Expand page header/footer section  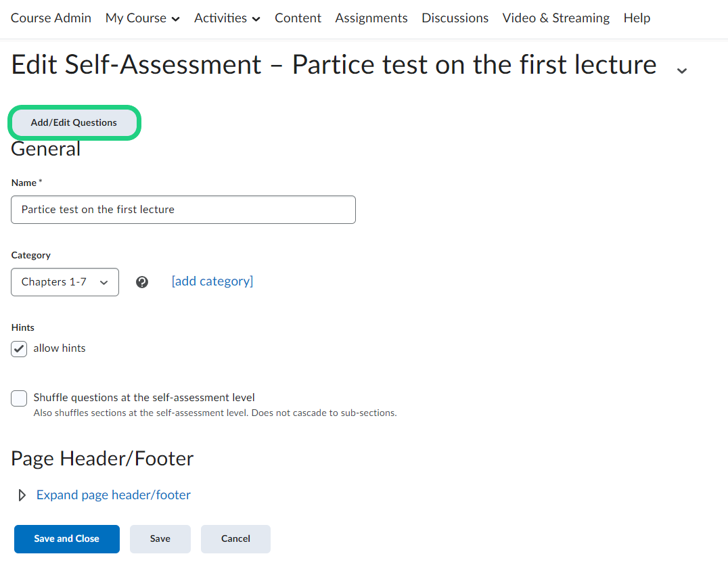(114, 495)
